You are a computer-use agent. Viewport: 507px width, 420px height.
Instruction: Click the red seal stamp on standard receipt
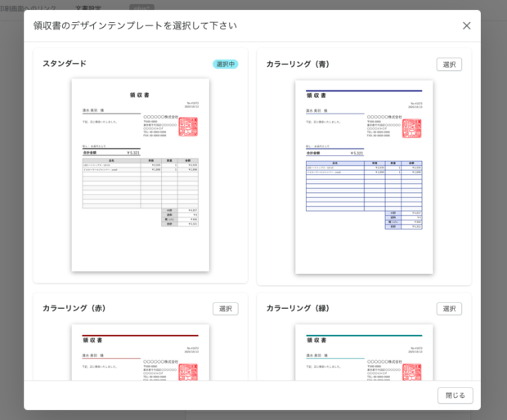pyautogui.click(x=188, y=127)
